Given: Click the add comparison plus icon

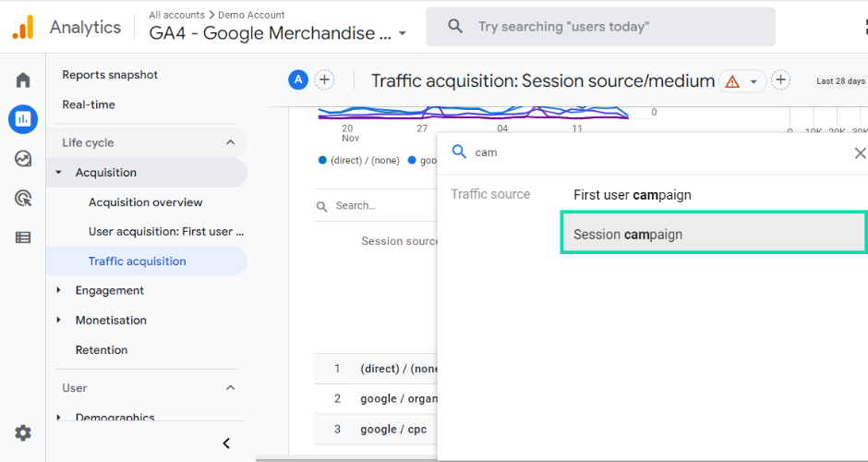Looking at the screenshot, I should (324, 80).
